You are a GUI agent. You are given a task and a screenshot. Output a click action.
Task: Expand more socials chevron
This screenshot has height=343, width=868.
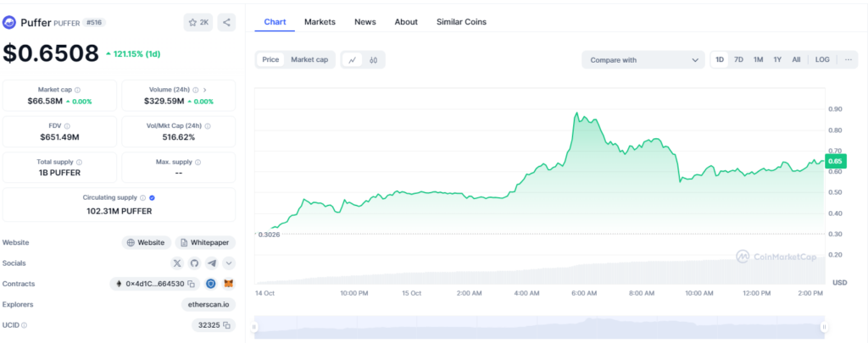coord(229,263)
